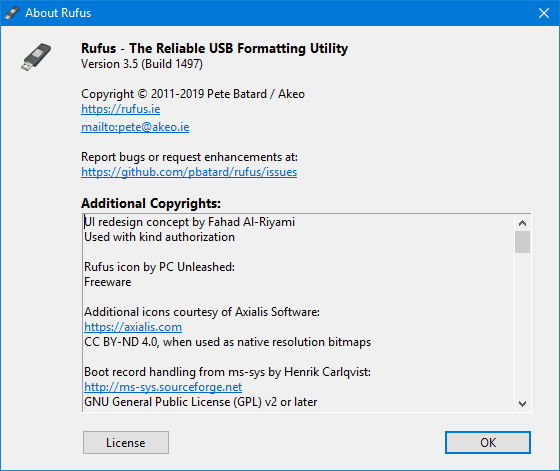The image size is (560, 471).
Task: Click the scroll down arrow in copyrights box
Action: pos(522,404)
